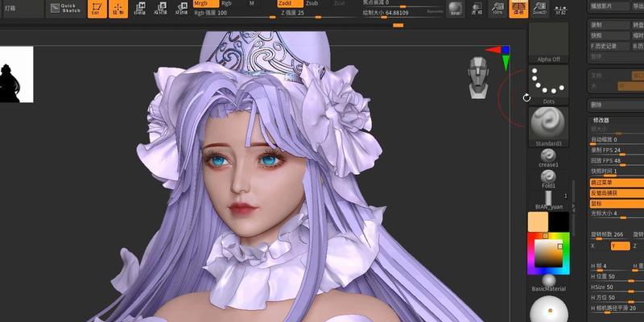Image resolution: width=644 pixels, height=322 pixels.
Task: Toggle Edit mode button
Action: point(97,9)
